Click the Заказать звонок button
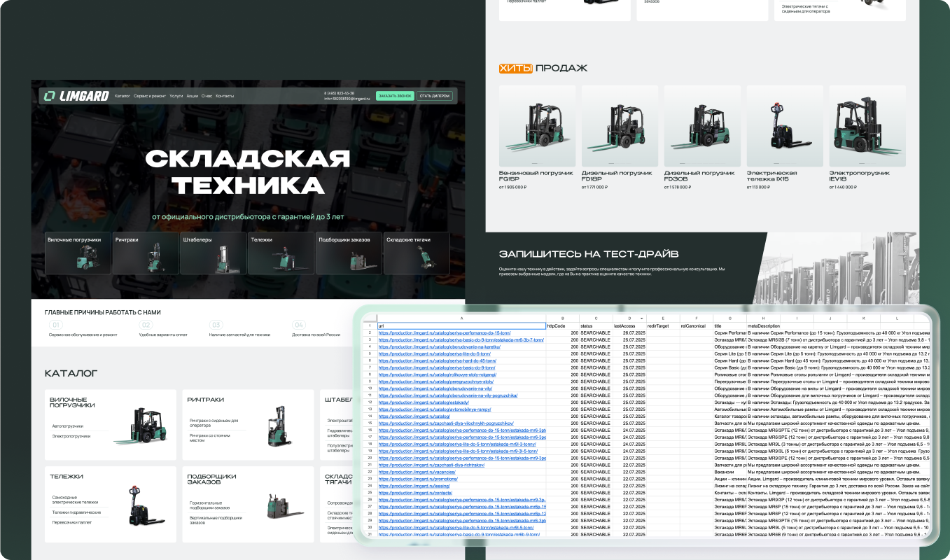950x560 pixels. (x=395, y=96)
